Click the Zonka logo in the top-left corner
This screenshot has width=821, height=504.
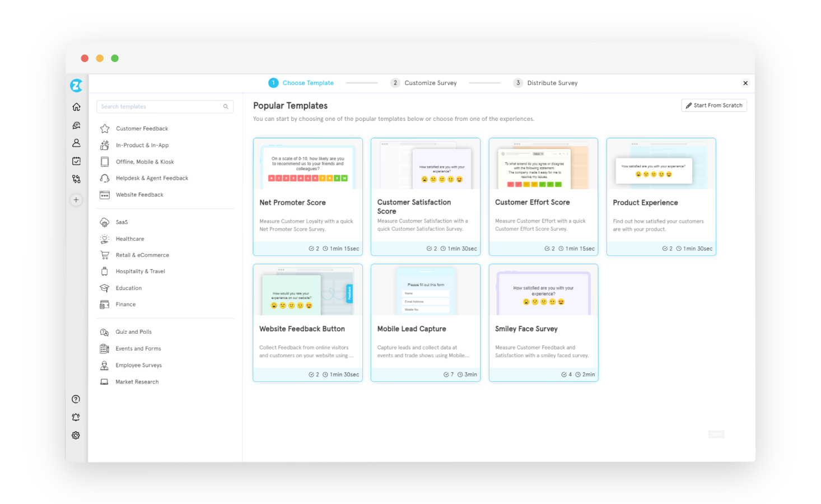(76, 85)
